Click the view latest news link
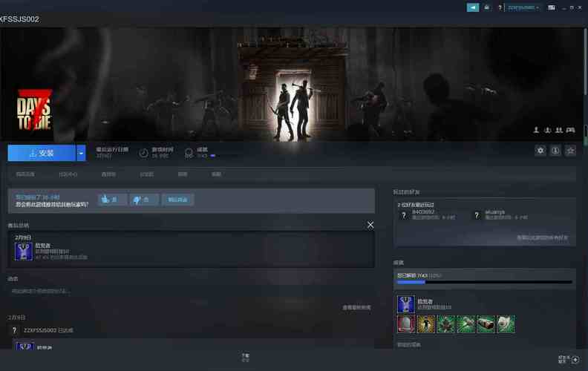 tap(356, 307)
